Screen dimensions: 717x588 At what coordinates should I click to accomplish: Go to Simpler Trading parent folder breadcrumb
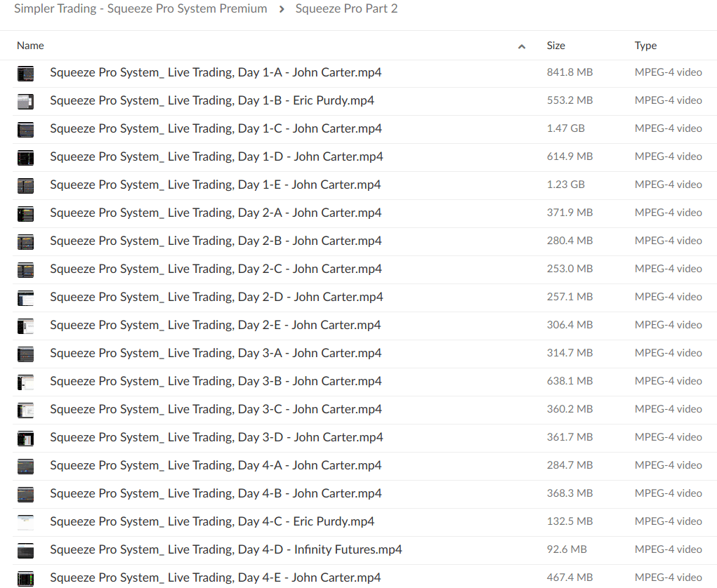[140, 9]
